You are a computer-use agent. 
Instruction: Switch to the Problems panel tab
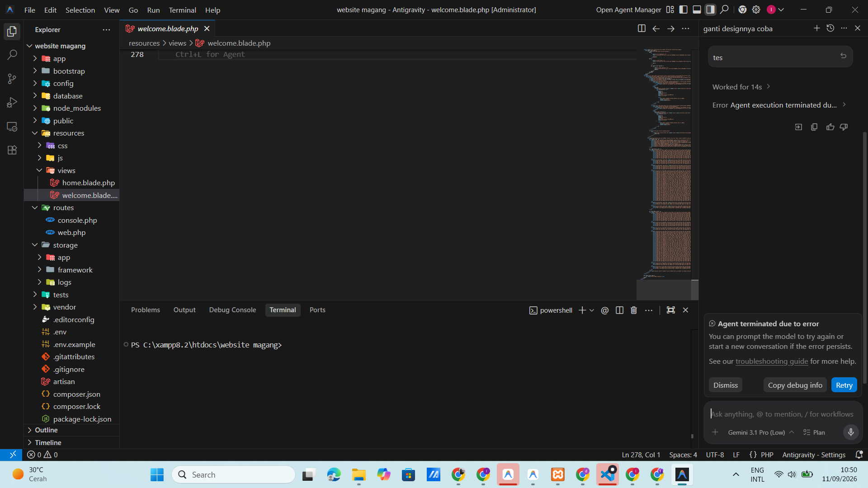pos(146,310)
